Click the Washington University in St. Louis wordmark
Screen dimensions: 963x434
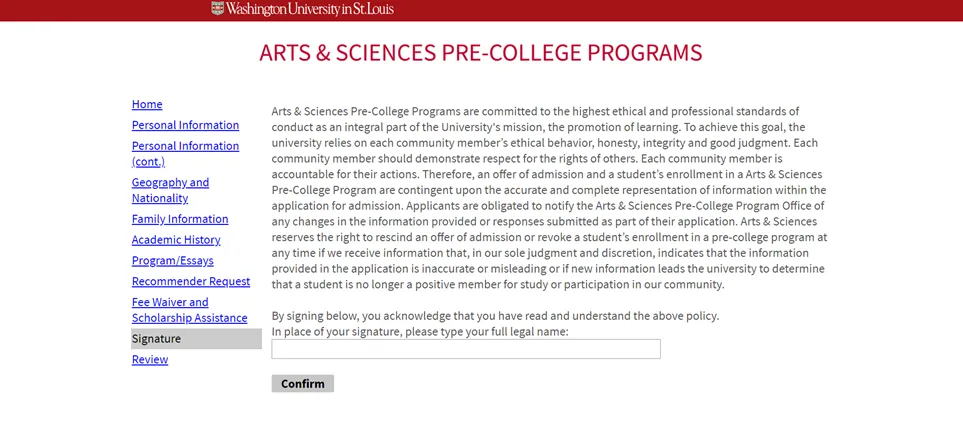[x=310, y=9]
